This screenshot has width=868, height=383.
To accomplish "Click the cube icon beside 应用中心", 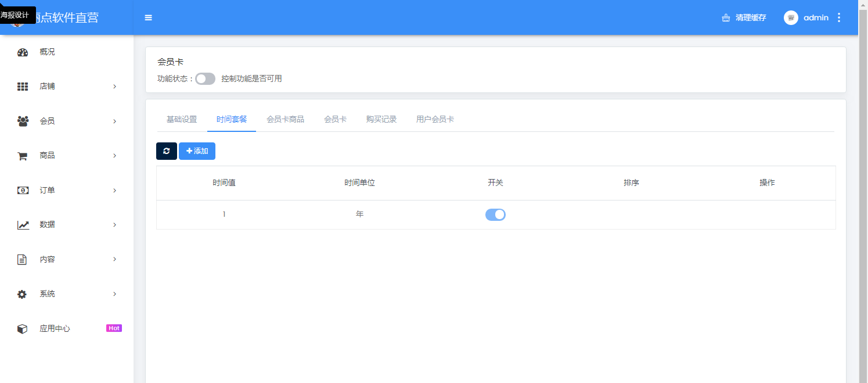I will (x=22, y=329).
